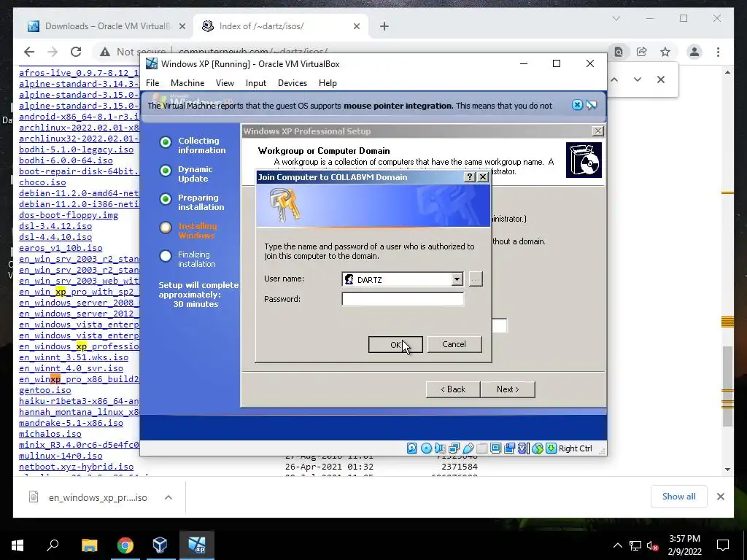Close the find-in-page bar

[661, 79]
